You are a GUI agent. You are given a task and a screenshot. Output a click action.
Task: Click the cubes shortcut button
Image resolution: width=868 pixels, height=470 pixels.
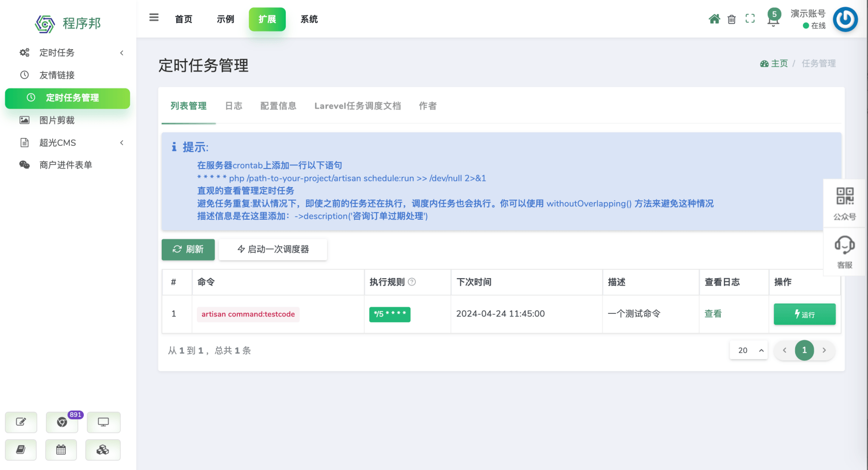[103, 450]
